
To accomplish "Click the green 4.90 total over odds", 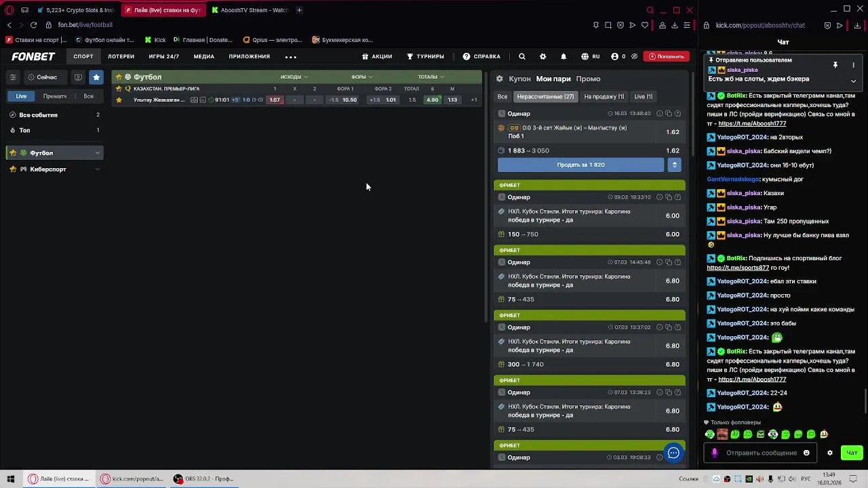I will tap(432, 100).
